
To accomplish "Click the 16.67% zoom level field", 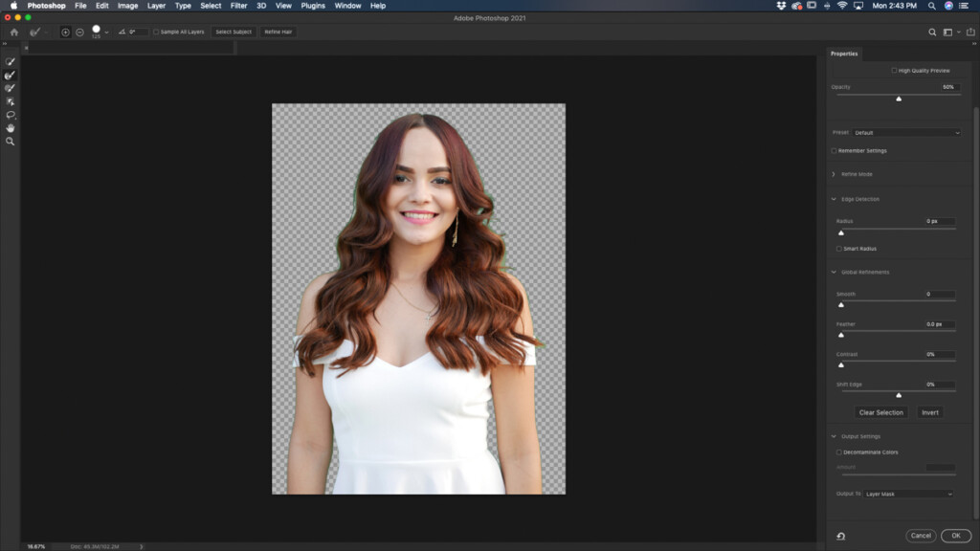I will [36, 546].
